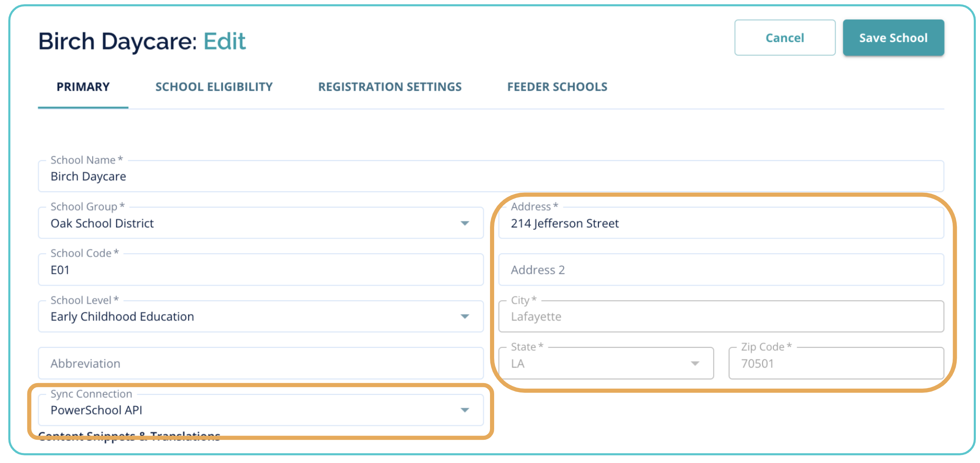Click the Address field with Jefferson Street
The height and width of the screenshot is (463, 980).
click(720, 223)
